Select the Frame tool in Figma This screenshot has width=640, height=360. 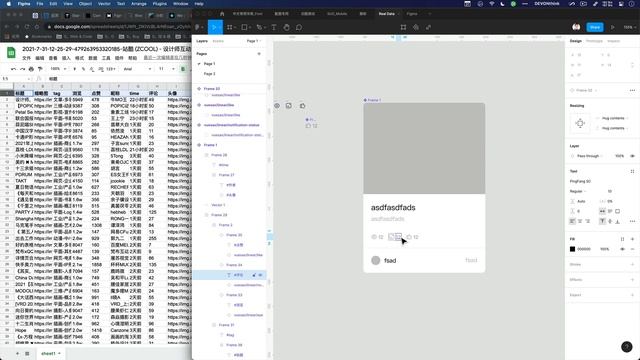(x=229, y=27)
